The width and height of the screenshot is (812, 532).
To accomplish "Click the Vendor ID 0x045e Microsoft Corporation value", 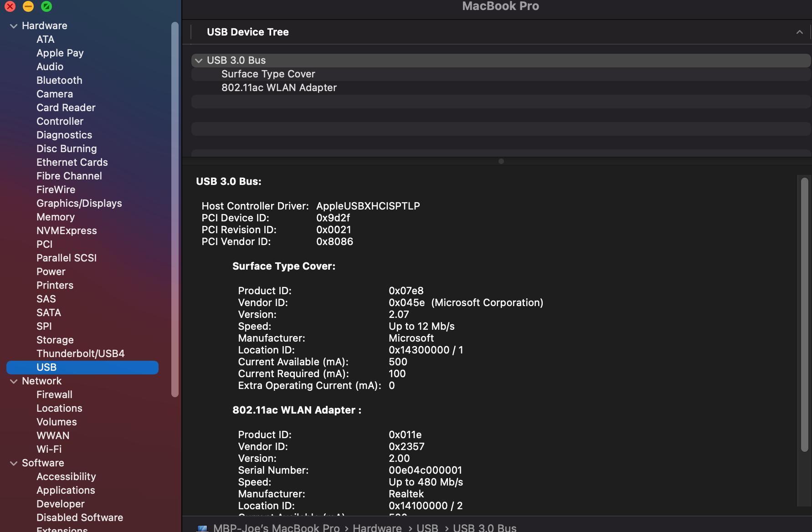I will click(x=466, y=302).
